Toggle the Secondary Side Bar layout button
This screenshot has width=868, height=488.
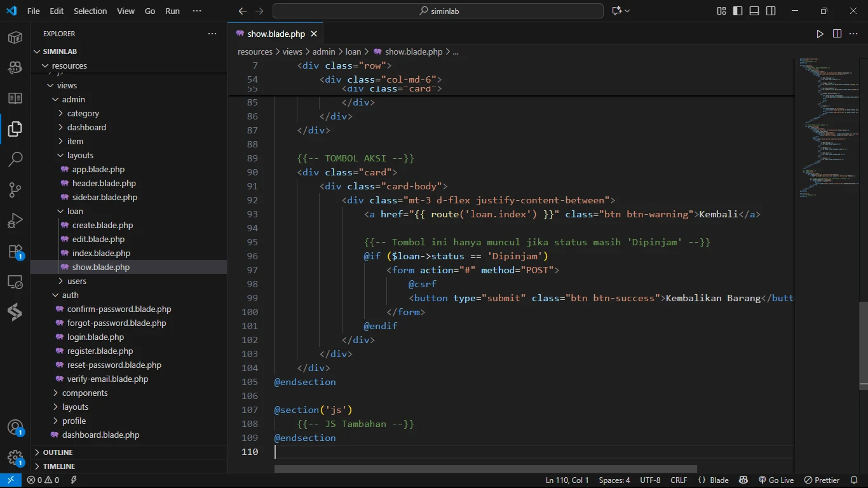coord(771,11)
